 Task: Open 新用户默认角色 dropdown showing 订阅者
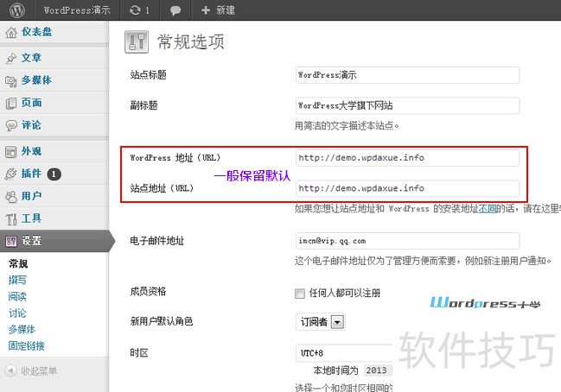click(x=320, y=321)
